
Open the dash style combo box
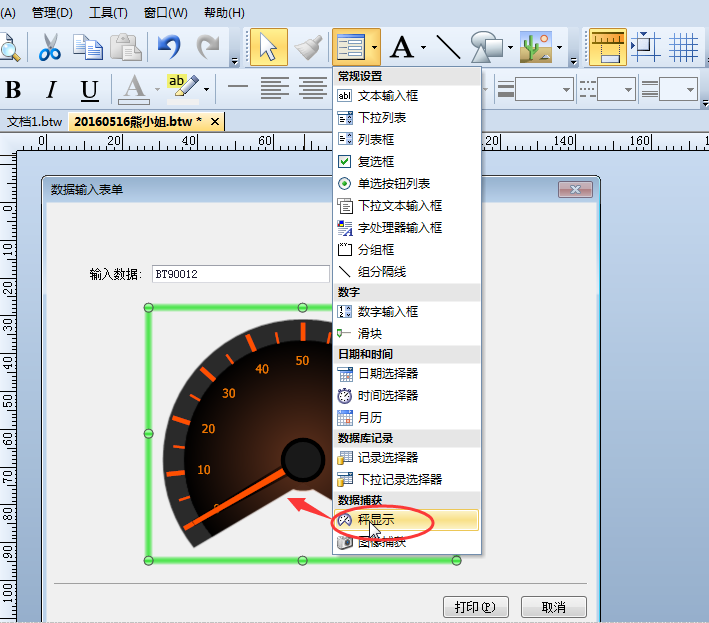pyautogui.click(x=616, y=89)
